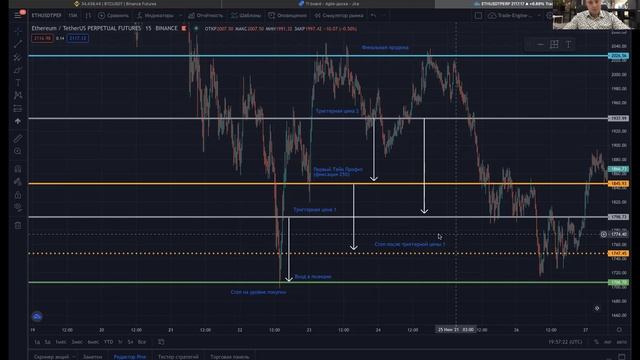
Task: Open the candle chart style selector
Action: click(88, 16)
